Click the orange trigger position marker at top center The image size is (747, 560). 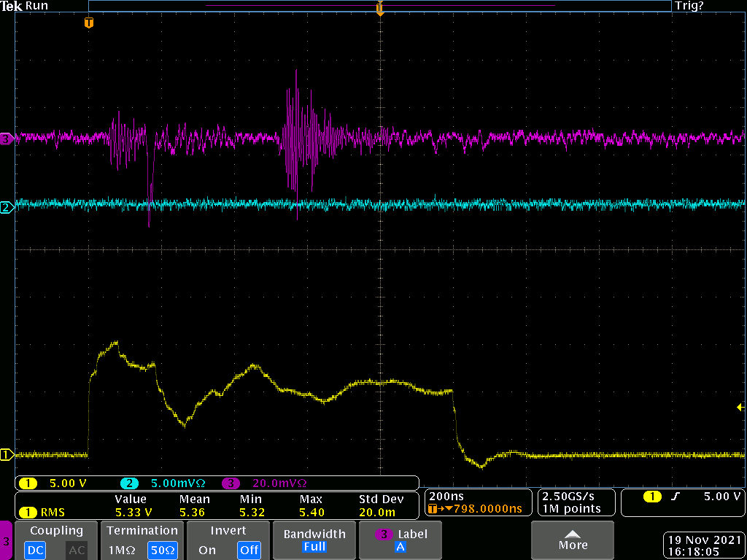[x=379, y=9]
